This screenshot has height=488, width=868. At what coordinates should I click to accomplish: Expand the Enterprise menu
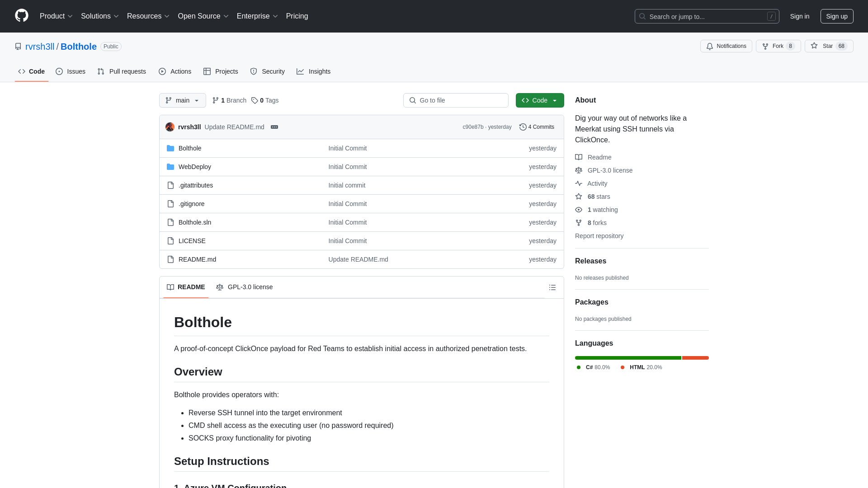point(257,16)
